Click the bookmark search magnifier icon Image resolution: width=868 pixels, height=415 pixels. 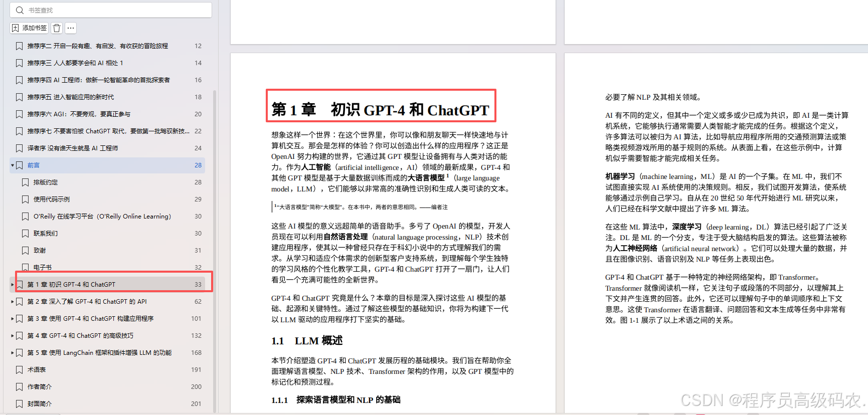[x=20, y=10]
